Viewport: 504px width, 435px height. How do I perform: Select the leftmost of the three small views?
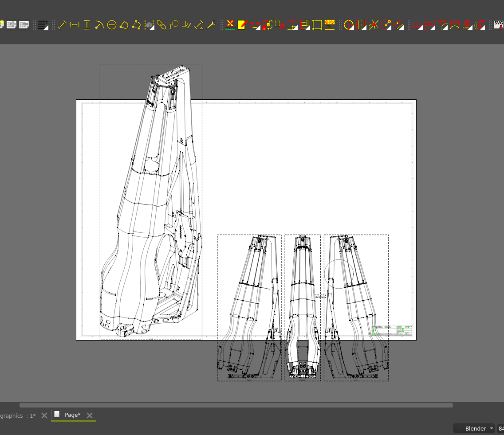click(x=249, y=308)
